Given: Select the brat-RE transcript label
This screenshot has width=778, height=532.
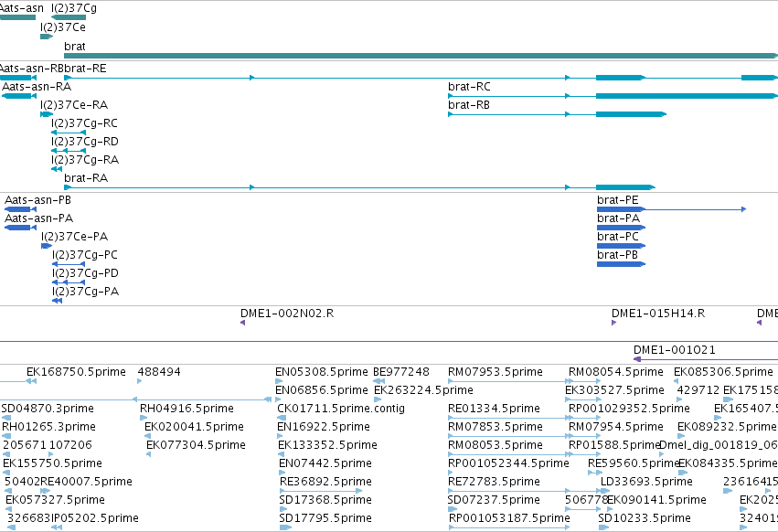Looking at the screenshot, I should point(85,69).
